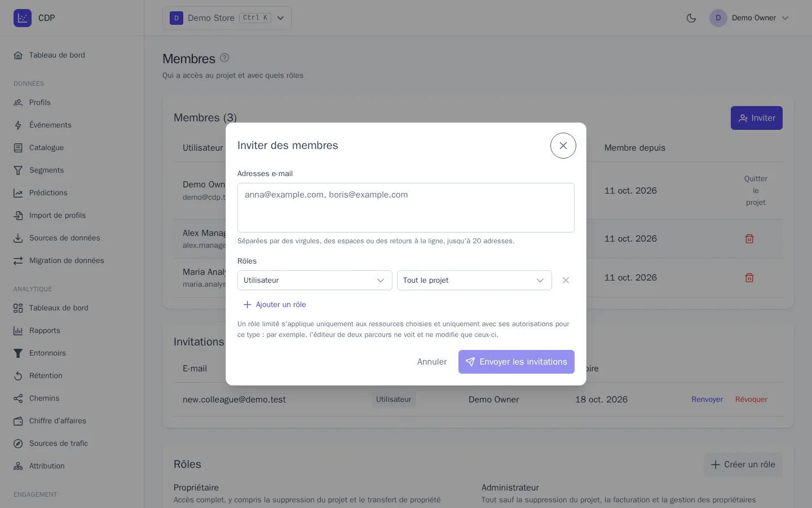Close the Inviter des membres dialog
The height and width of the screenshot is (508, 812).
coord(563,146)
